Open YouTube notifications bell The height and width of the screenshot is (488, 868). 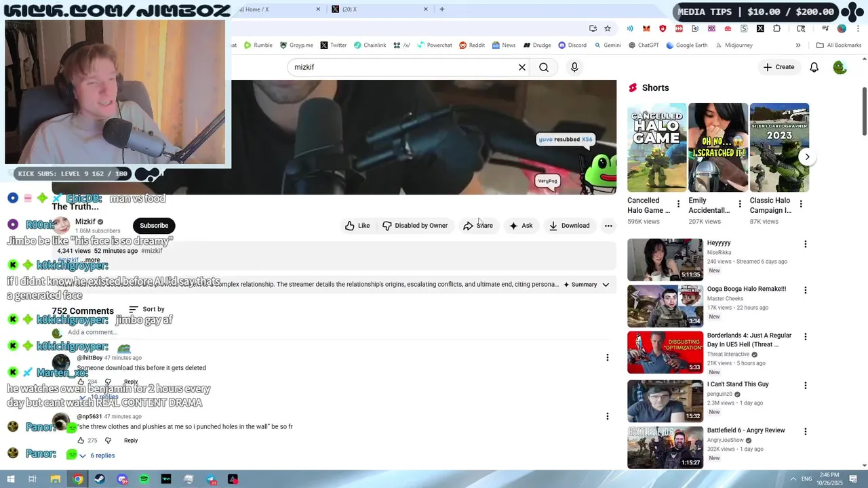(814, 67)
